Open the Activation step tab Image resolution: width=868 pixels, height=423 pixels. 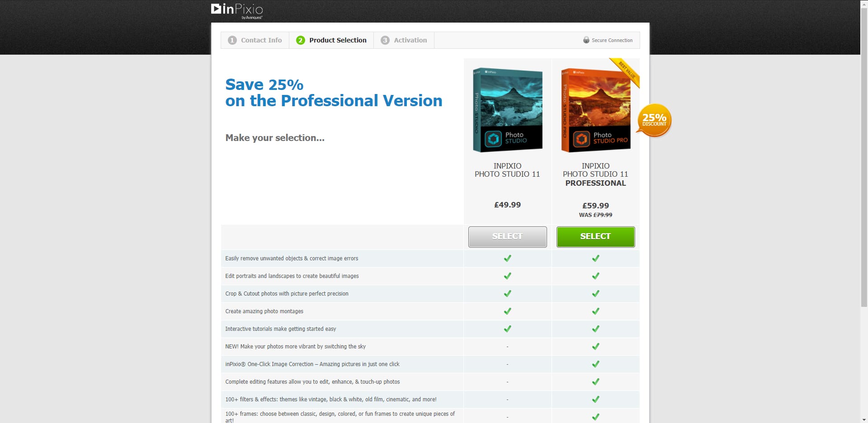pyautogui.click(x=404, y=40)
